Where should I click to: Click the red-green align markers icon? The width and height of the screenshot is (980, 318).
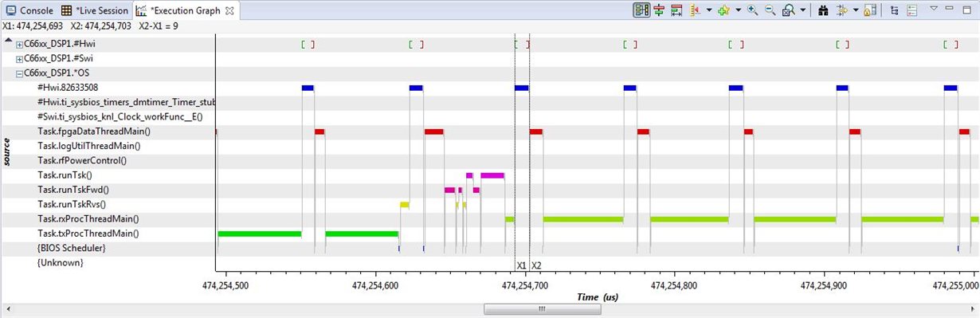(659, 10)
